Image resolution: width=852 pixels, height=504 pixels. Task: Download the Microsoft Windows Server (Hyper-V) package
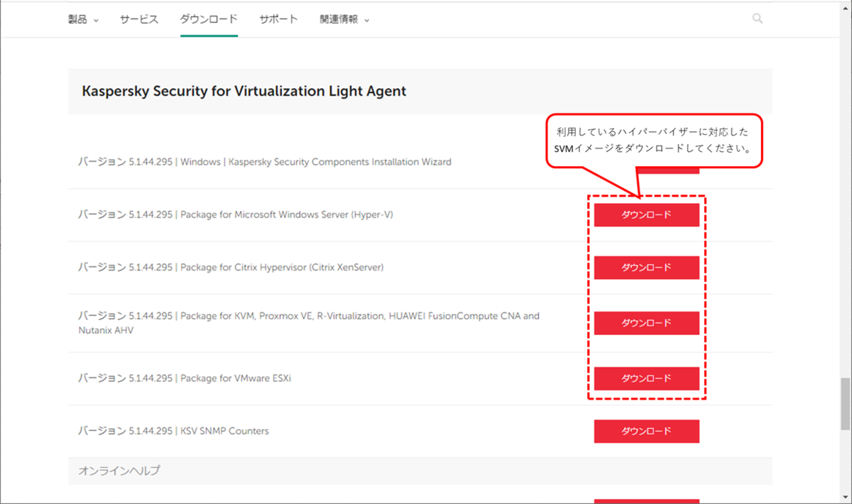647,215
